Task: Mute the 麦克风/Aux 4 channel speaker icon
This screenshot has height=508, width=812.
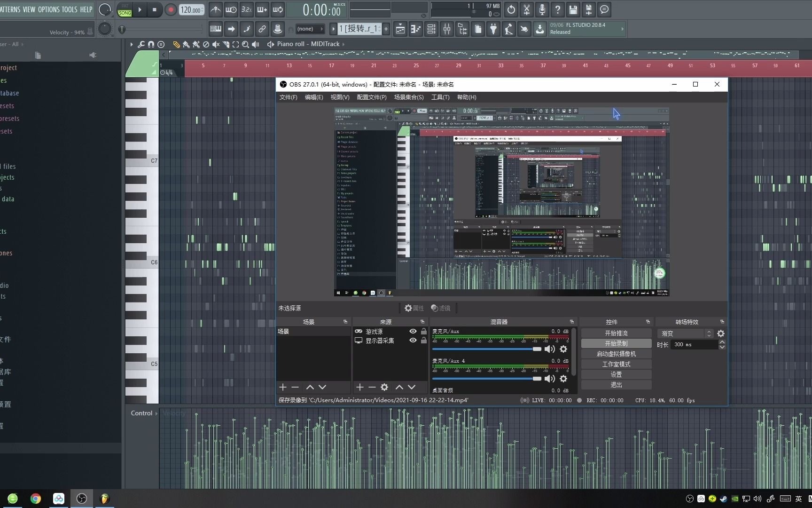Action: pos(549,379)
